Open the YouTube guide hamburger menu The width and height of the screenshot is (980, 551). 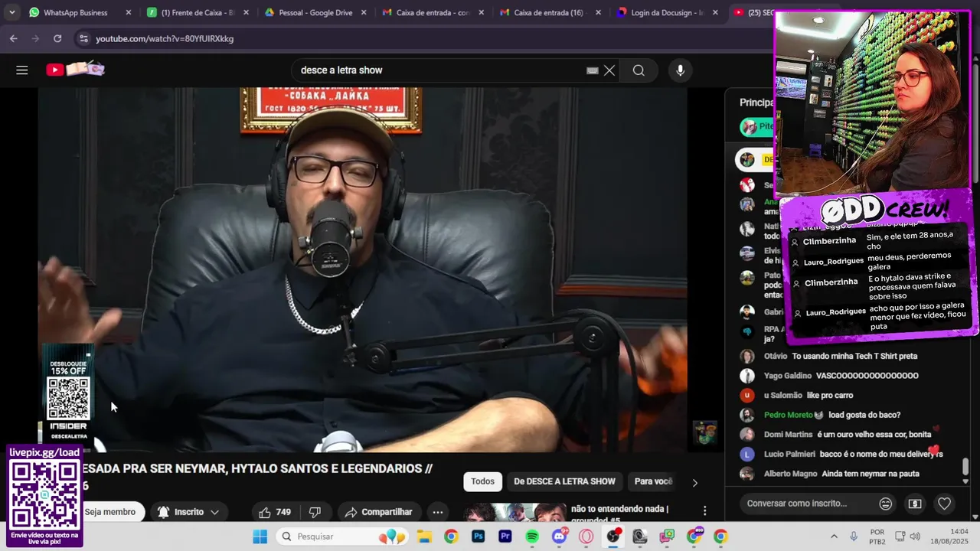pyautogui.click(x=21, y=70)
